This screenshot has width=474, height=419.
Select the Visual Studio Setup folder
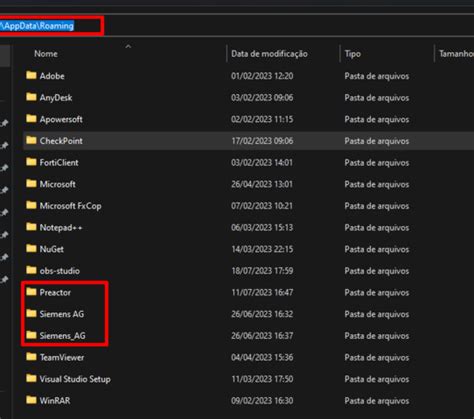[x=75, y=379]
